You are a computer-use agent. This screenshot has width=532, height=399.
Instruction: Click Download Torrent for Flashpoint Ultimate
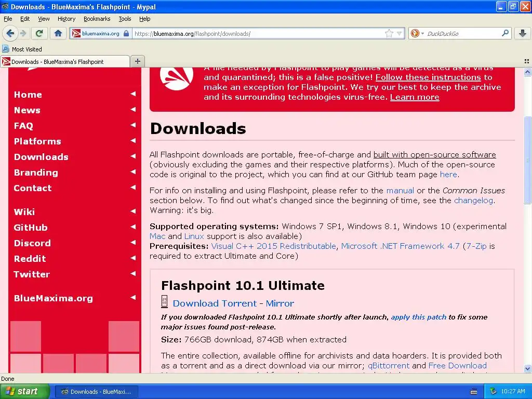click(215, 303)
